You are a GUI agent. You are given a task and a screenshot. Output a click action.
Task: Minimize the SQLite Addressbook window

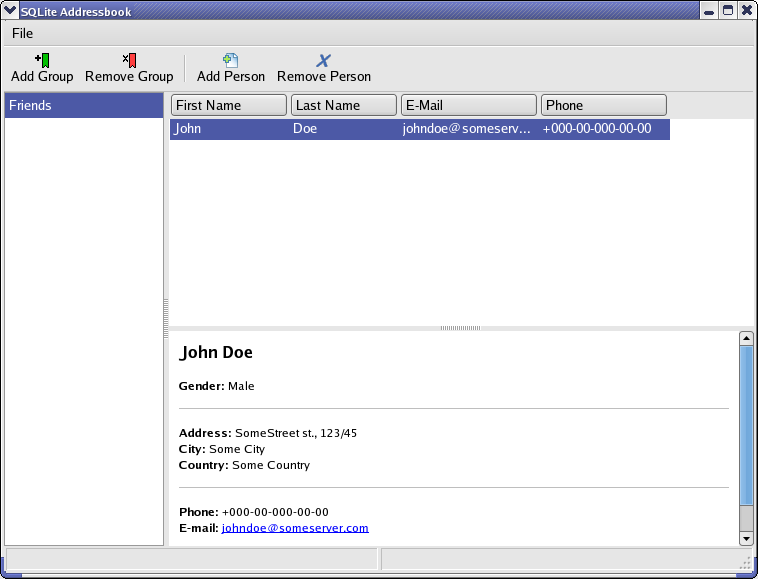(x=709, y=11)
